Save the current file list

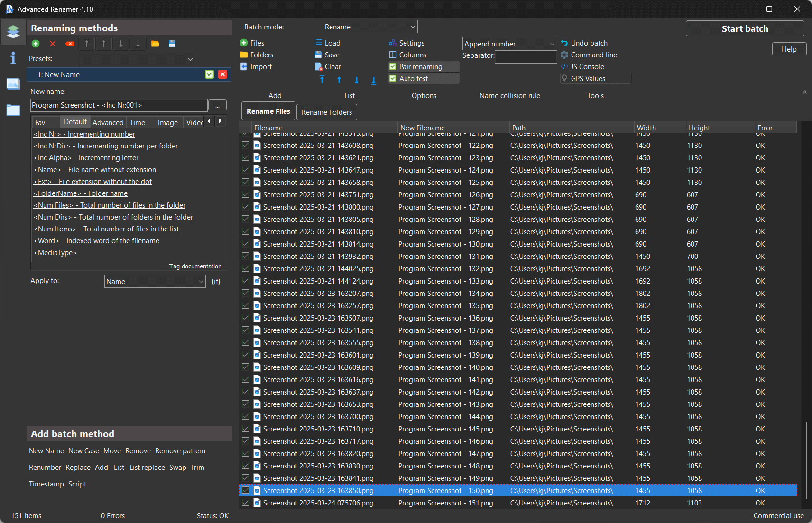click(327, 55)
